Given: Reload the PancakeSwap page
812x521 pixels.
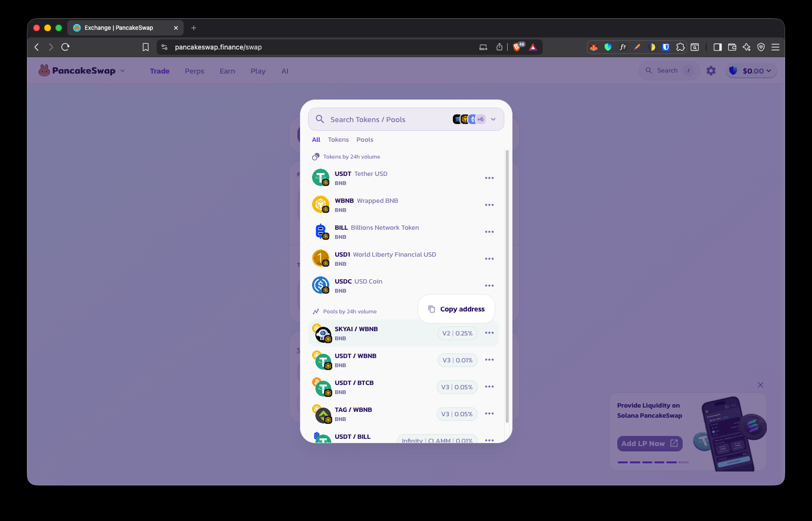Looking at the screenshot, I should coord(65,47).
